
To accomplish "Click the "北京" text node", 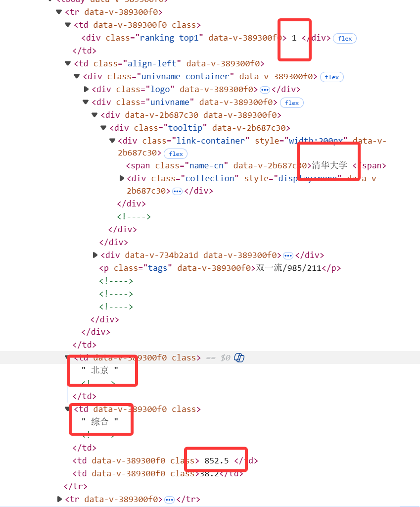I will pyautogui.click(x=99, y=370).
